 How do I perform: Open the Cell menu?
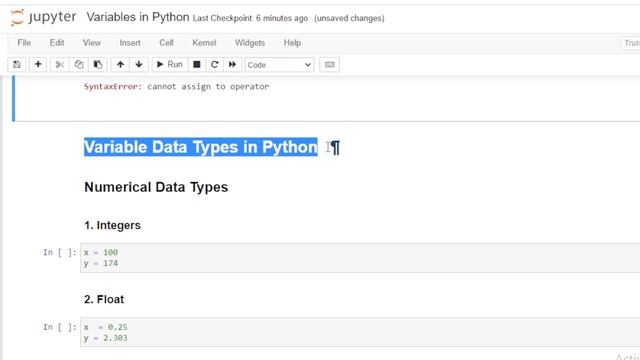(166, 42)
